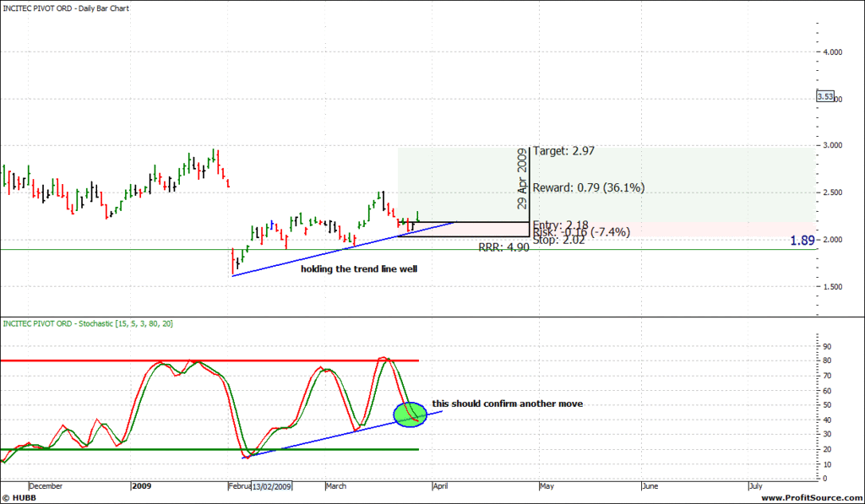Click the Stochastic [15, 5, 3, 80, 20] panel title
Image resolution: width=865 pixels, height=504 pixels.
pyautogui.click(x=88, y=323)
